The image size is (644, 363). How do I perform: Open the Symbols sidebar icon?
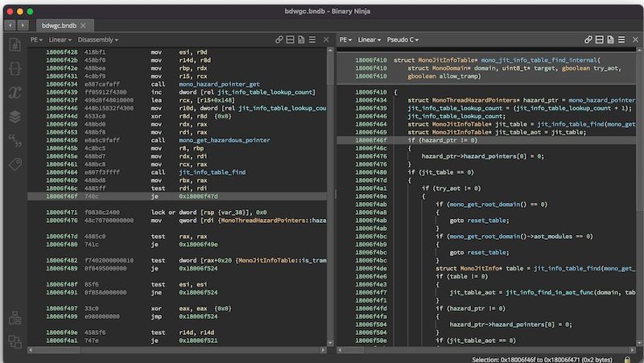pyautogui.click(x=14, y=46)
